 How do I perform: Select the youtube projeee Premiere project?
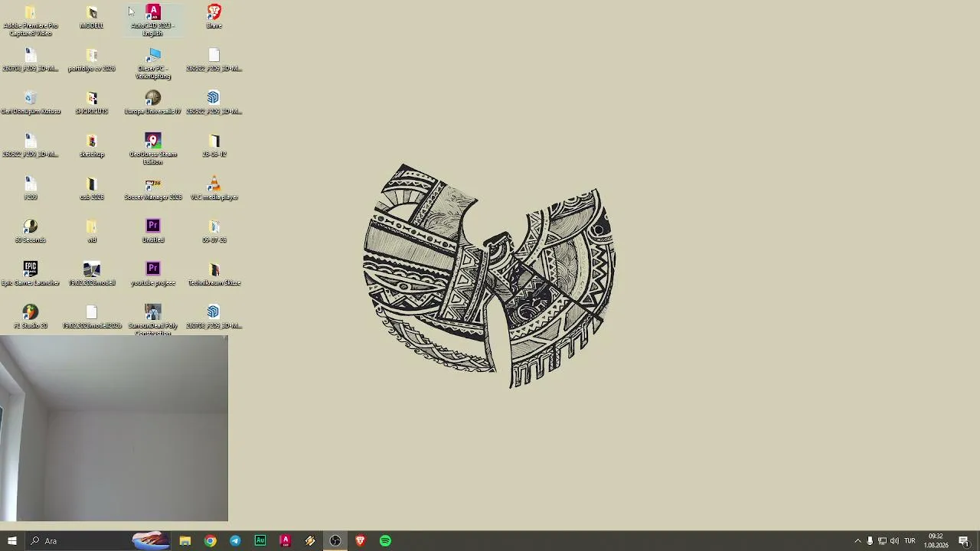[153, 274]
